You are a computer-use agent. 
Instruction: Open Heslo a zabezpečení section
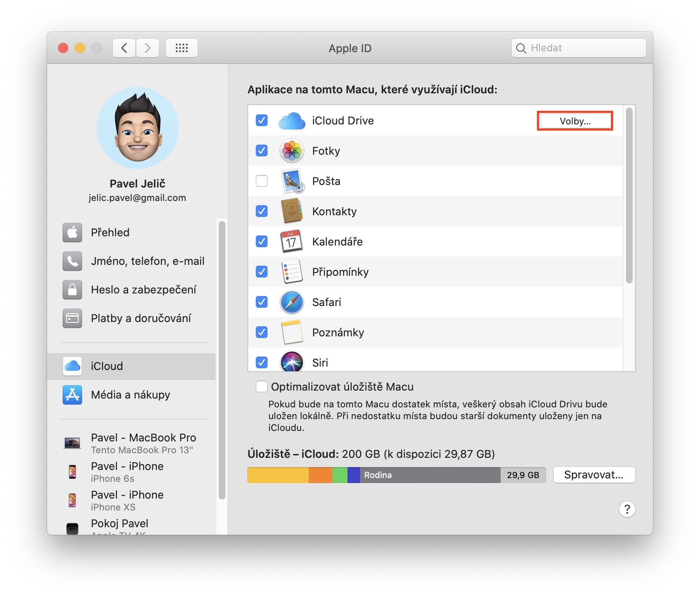[x=131, y=290]
